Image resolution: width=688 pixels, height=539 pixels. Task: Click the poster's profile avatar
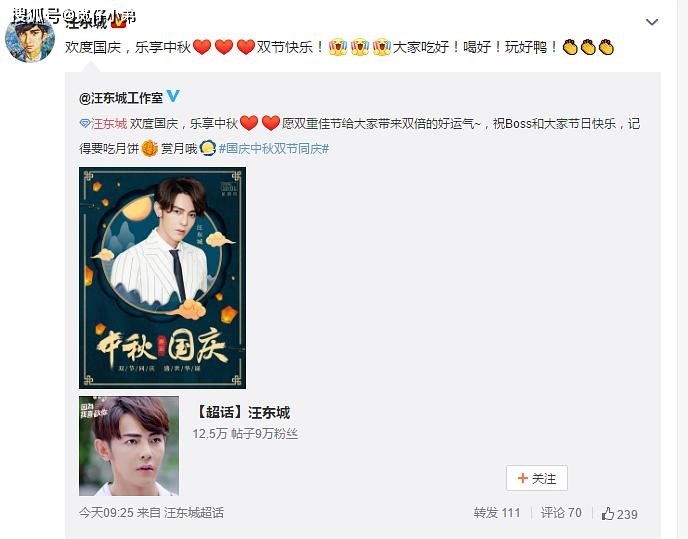point(30,39)
